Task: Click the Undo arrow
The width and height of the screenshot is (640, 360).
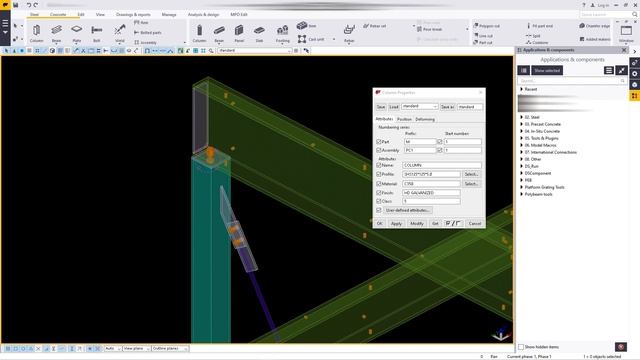Action: [29, 5]
